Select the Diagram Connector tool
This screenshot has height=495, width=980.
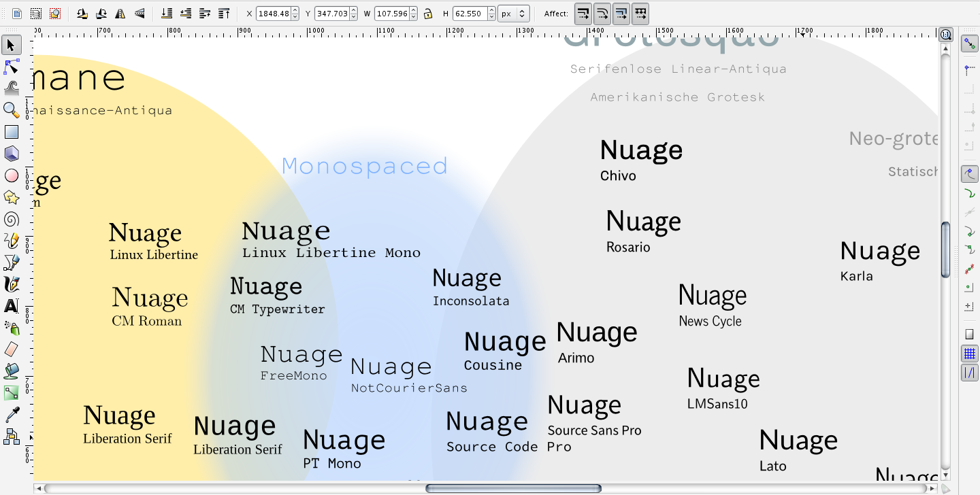pos(11,437)
